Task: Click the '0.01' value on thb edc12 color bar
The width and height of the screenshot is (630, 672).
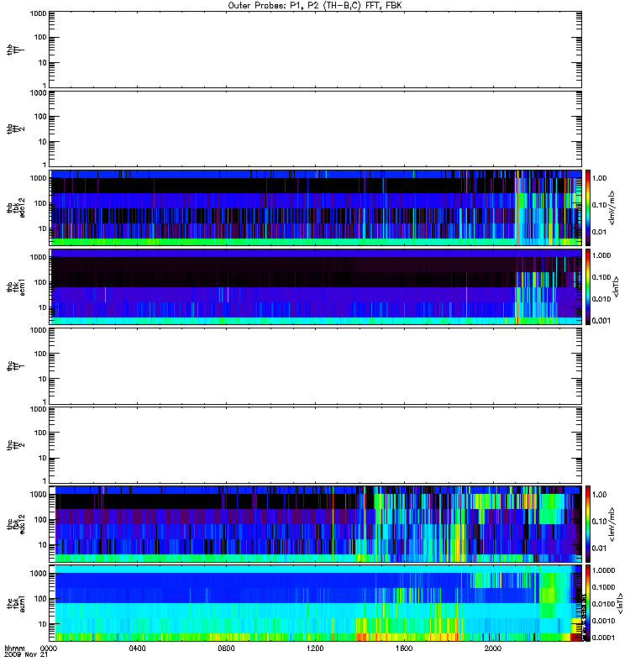Action: point(600,232)
